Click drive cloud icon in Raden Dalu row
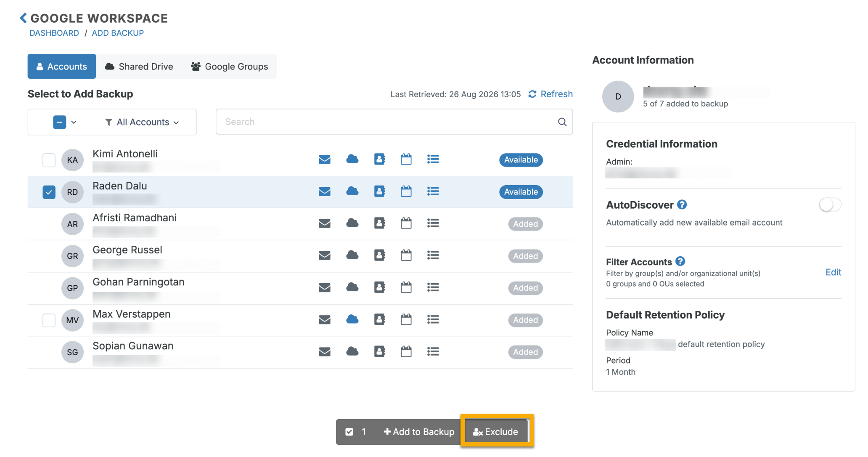 [x=352, y=191]
